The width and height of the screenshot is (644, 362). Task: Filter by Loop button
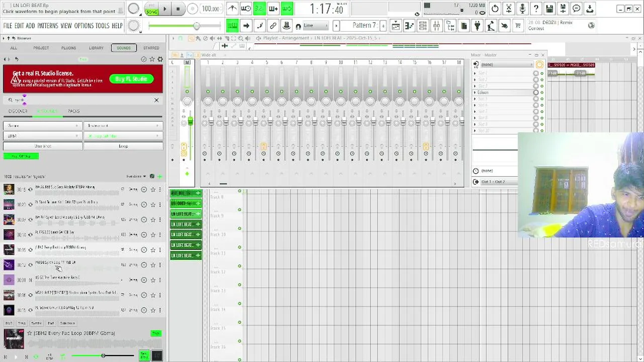[123, 146]
